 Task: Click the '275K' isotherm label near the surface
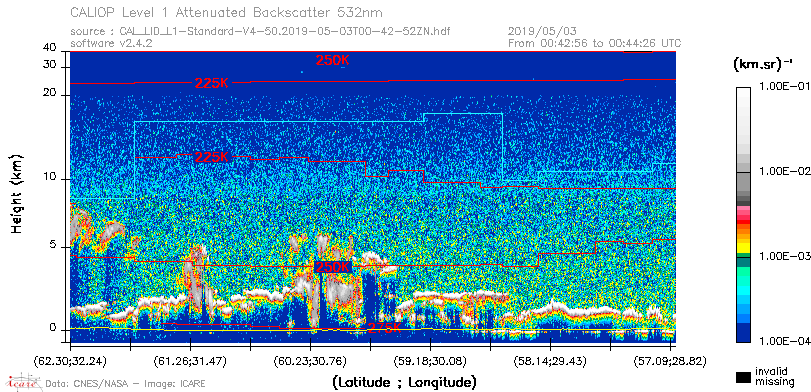384,328
